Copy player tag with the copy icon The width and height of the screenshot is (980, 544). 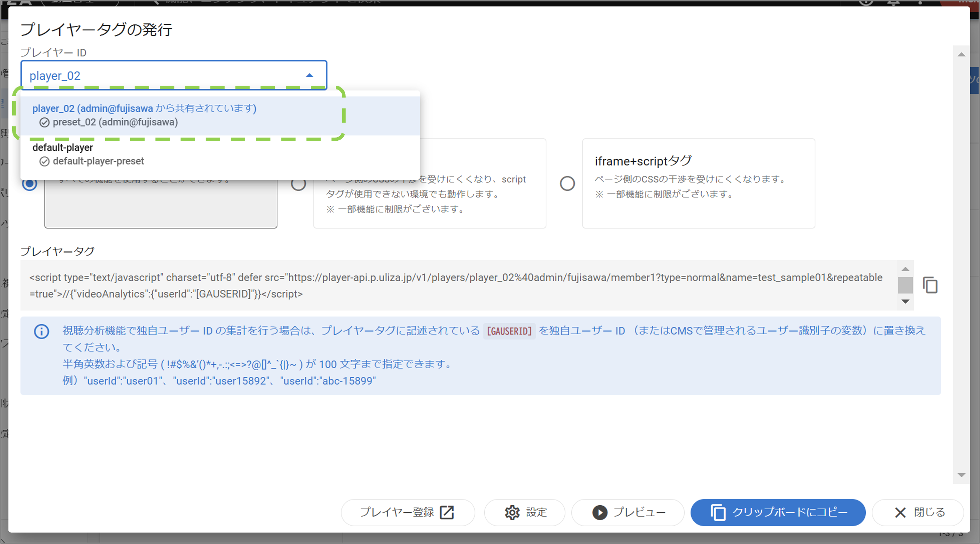click(930, 285)
